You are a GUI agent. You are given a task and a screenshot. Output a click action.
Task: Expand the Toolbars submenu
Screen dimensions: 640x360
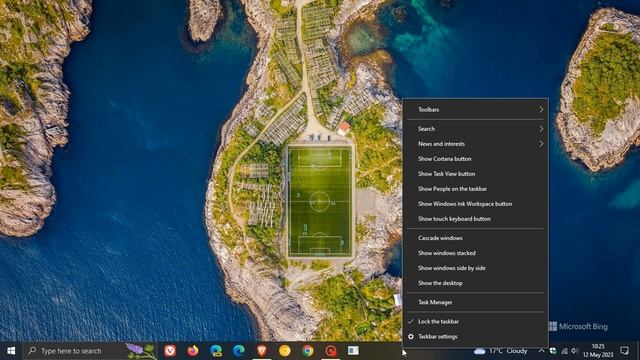[476, 109]
